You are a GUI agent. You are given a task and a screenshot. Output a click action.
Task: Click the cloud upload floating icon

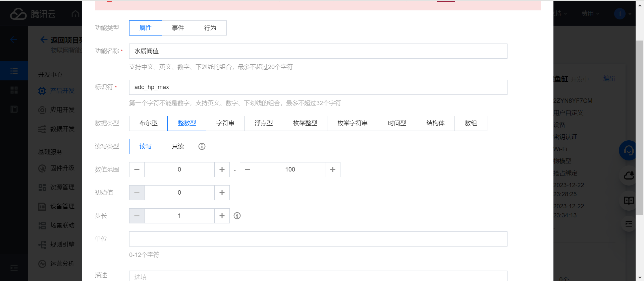[x=629, y=175]
